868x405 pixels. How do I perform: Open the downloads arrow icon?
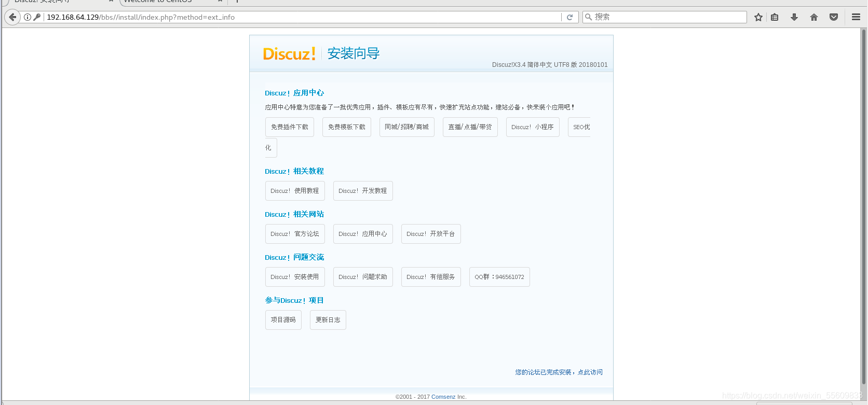click(794, 17)
